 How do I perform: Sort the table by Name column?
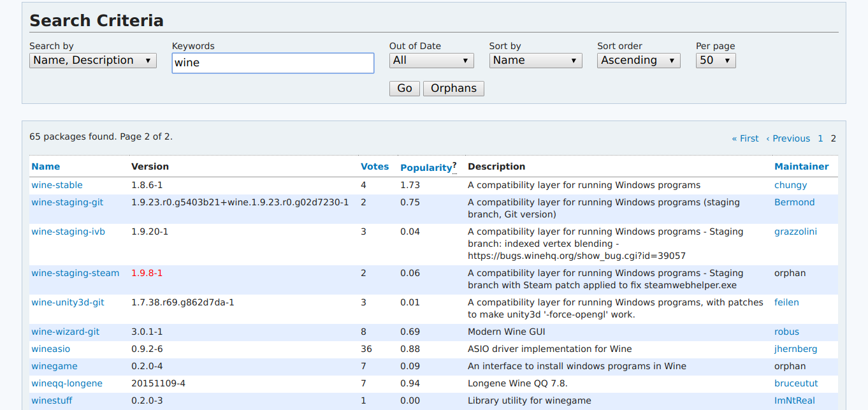coord(46,166)
